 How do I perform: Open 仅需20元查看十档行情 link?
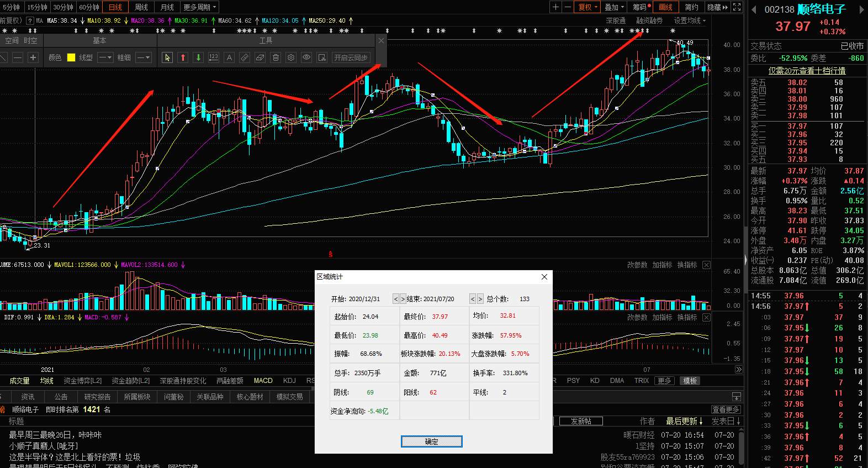click(807, 71)
